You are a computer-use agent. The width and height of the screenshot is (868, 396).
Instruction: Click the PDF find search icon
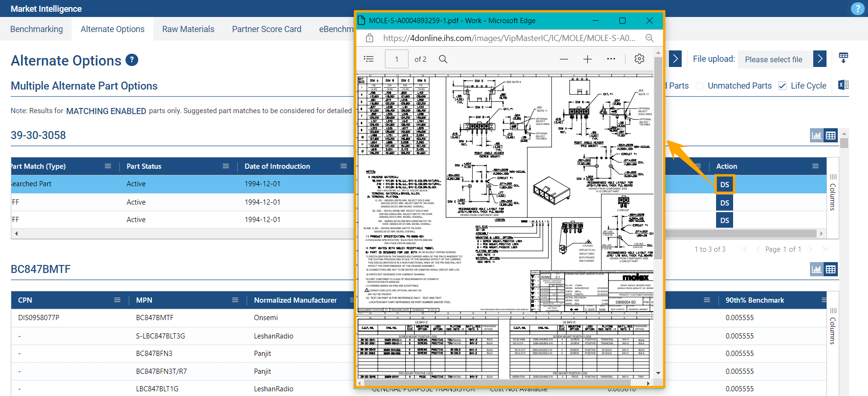click(443, 59)
